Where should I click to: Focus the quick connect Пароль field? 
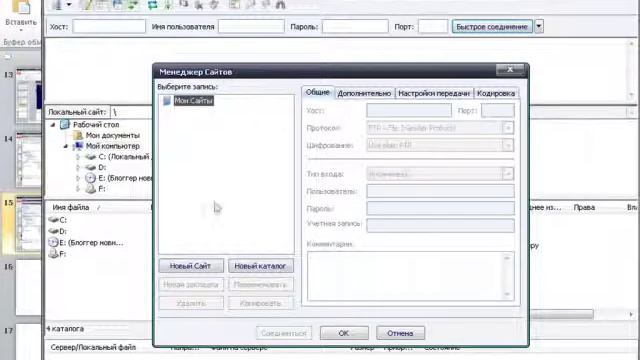355,27
